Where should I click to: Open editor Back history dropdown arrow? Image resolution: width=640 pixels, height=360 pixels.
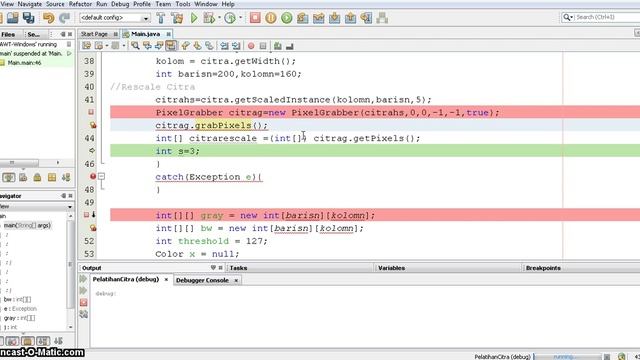coord(107,46)
